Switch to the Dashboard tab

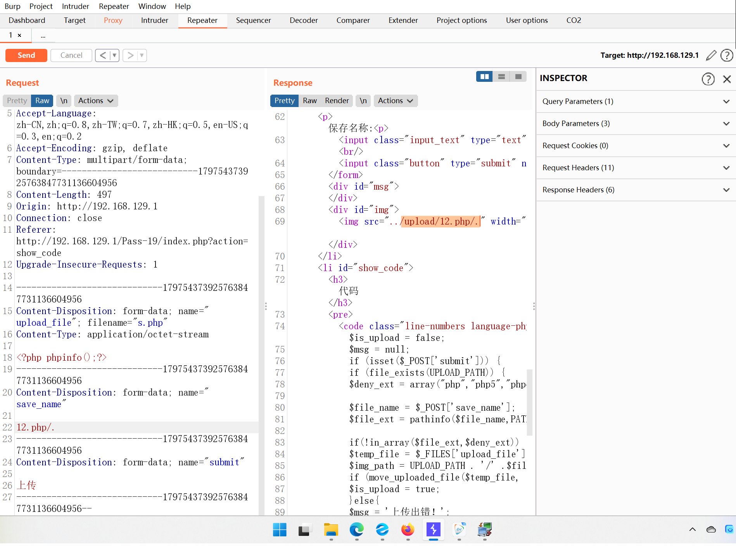tap(27, 21)
